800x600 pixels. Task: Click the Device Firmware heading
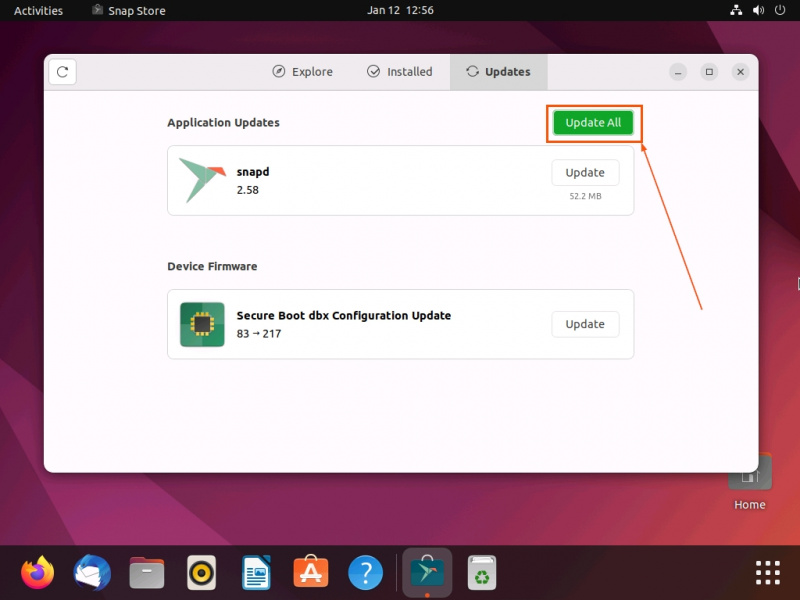click(x=212, y=266)
